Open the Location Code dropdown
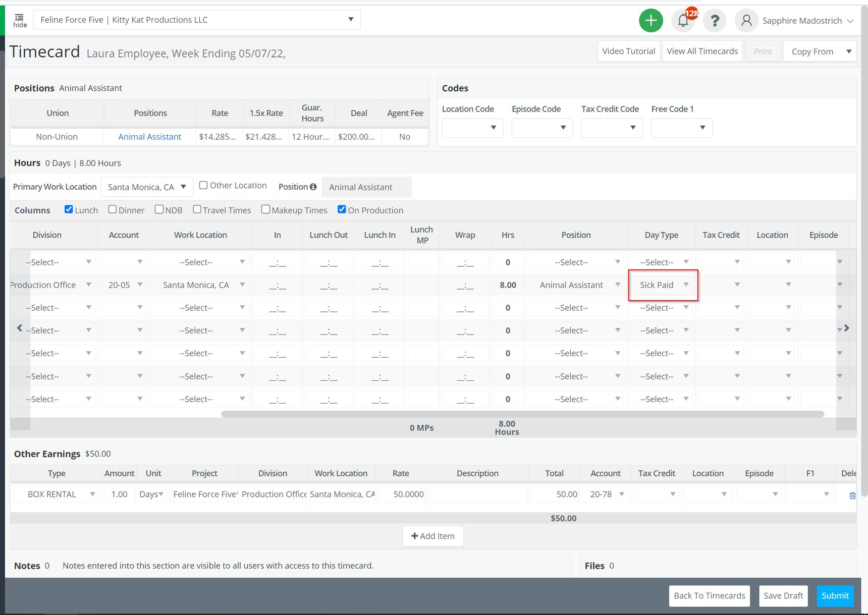Image resolution: width=868 pixels, height=615 pixels. tap(472, 128)
